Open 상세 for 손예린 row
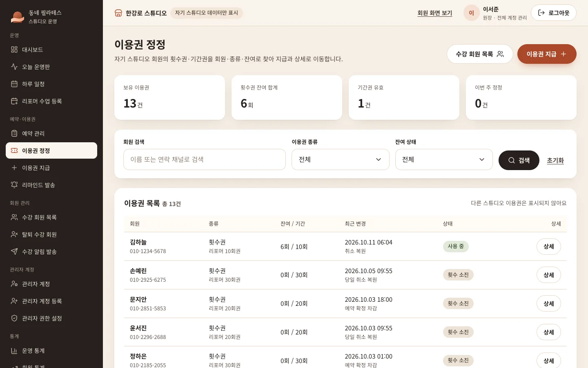The height and width of the screenshot is (368, 588). 549,275
